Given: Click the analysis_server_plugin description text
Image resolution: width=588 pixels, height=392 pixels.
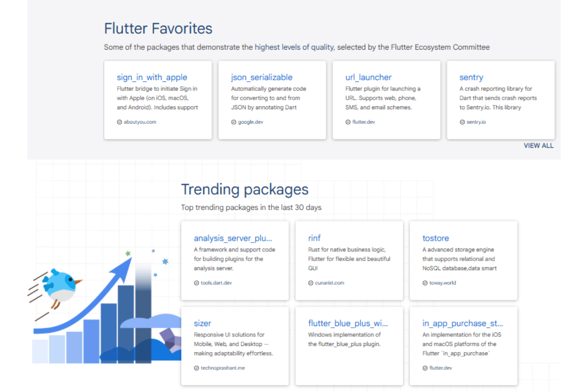Looking at the screenshot, I should (234, 259).
